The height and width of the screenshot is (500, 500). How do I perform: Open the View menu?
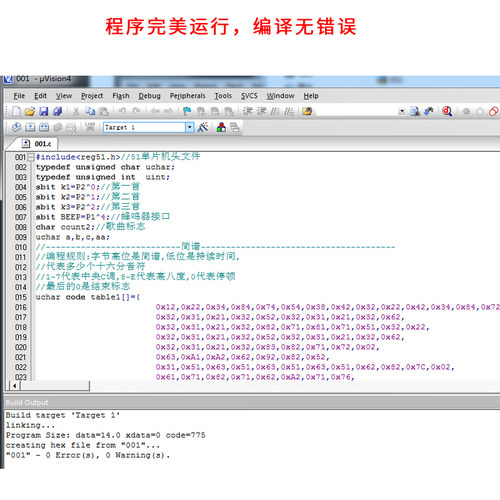click(64, 96)
